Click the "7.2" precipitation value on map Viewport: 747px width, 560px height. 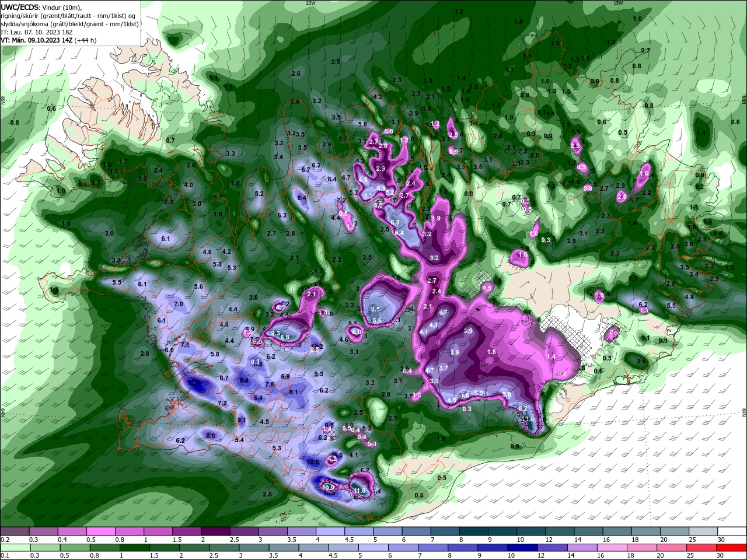(x=222, y=403)
